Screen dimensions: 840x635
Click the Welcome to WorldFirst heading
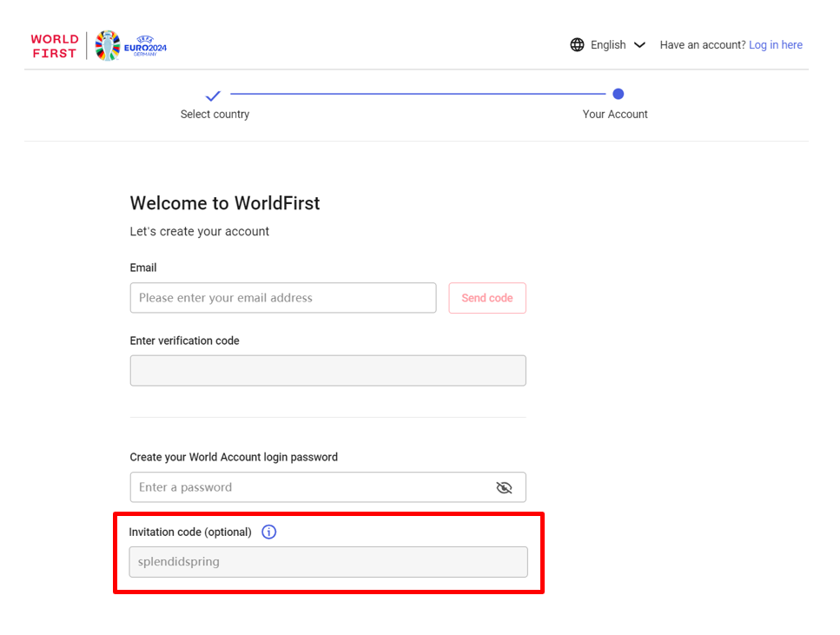coord(225,203)
